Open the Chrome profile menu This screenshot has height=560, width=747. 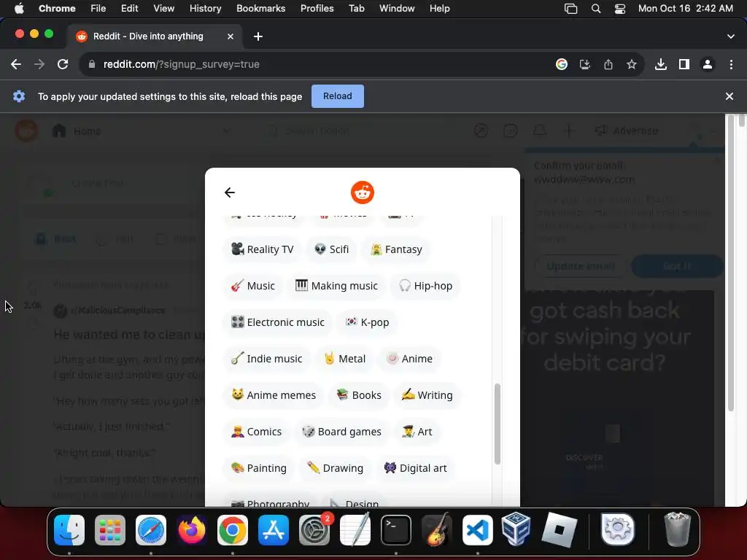[708, 64]
